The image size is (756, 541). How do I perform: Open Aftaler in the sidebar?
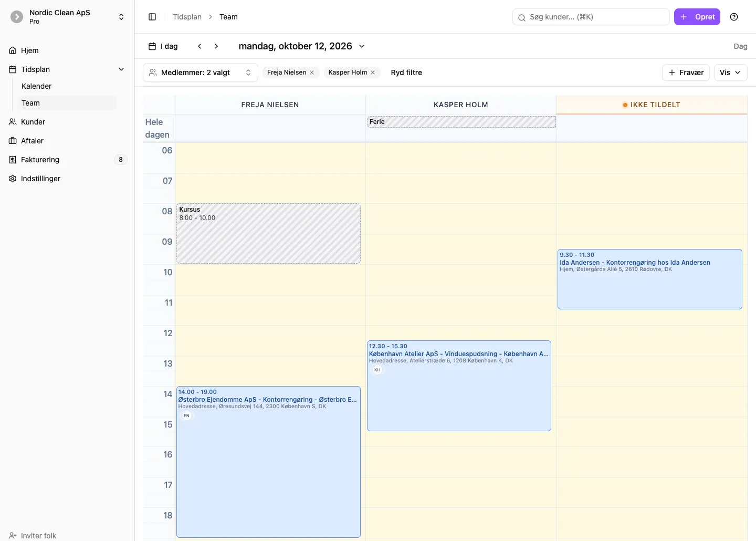click(67, 141)
